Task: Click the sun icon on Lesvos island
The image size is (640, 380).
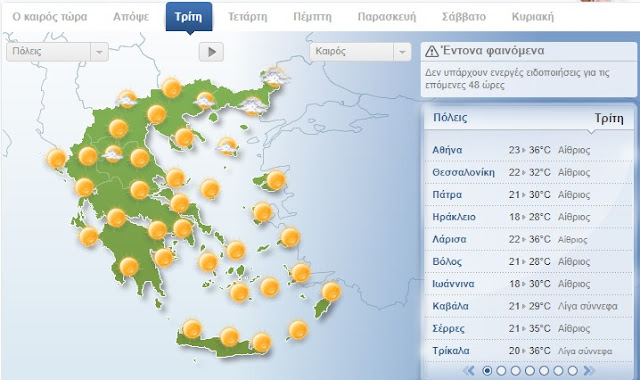Action: point(276,180)
